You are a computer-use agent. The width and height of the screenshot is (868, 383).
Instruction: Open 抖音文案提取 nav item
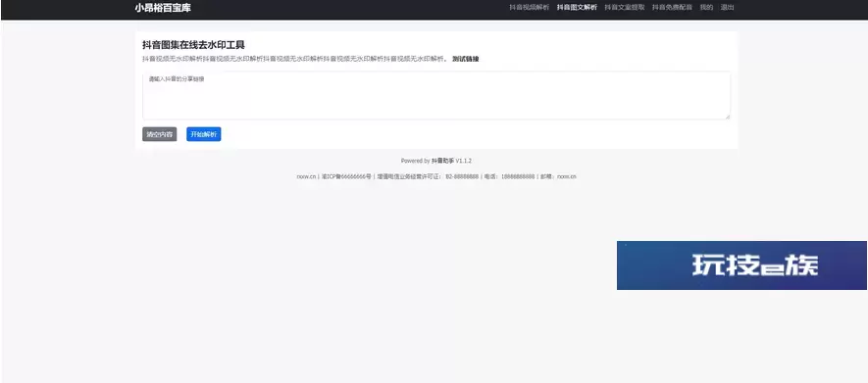coord(625,8)
